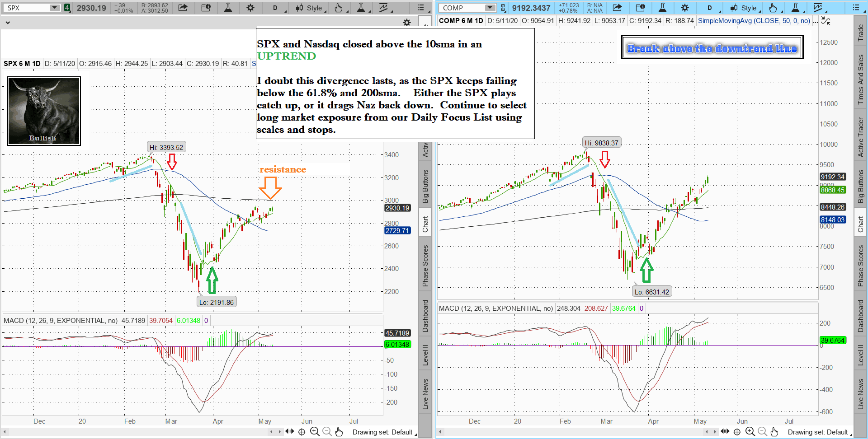Open Edit Studies flask icon on SPX chart
Screen dimensions: 868x439
(x=228, y=8)
